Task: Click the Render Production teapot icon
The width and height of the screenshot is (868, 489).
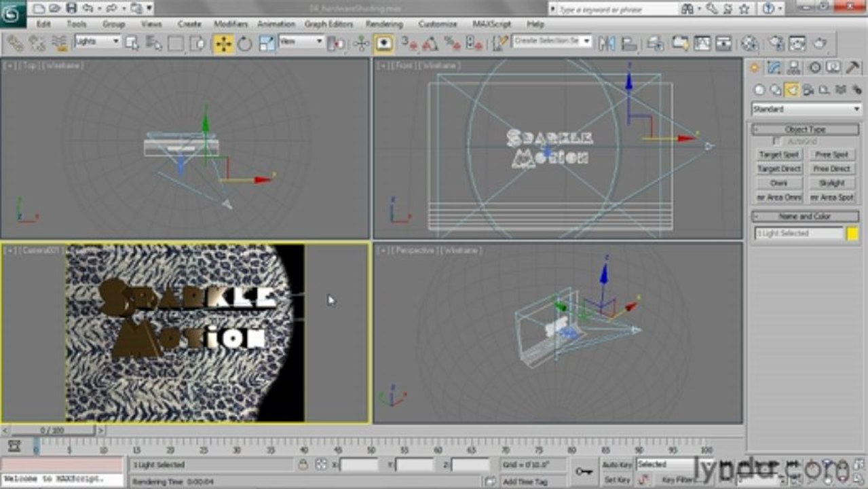Action: pos(820,43)
